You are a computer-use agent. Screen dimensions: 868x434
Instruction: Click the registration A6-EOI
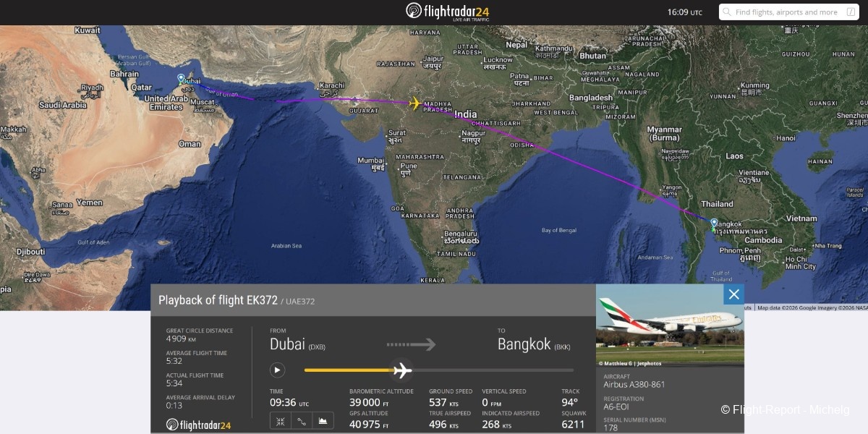616,407
